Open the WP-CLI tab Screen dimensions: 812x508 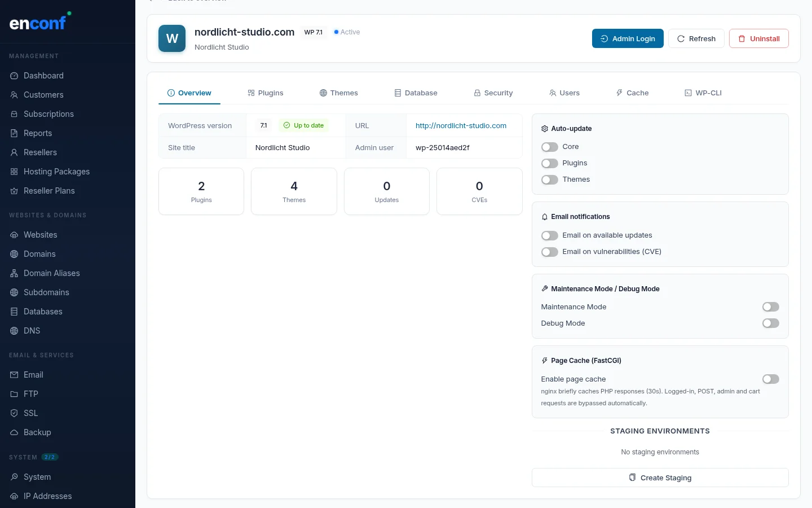tap(703, 93)
